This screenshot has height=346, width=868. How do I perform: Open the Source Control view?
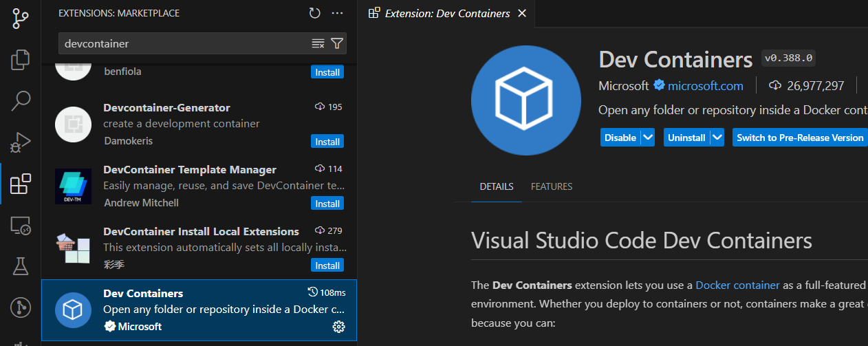coord(21,19)
